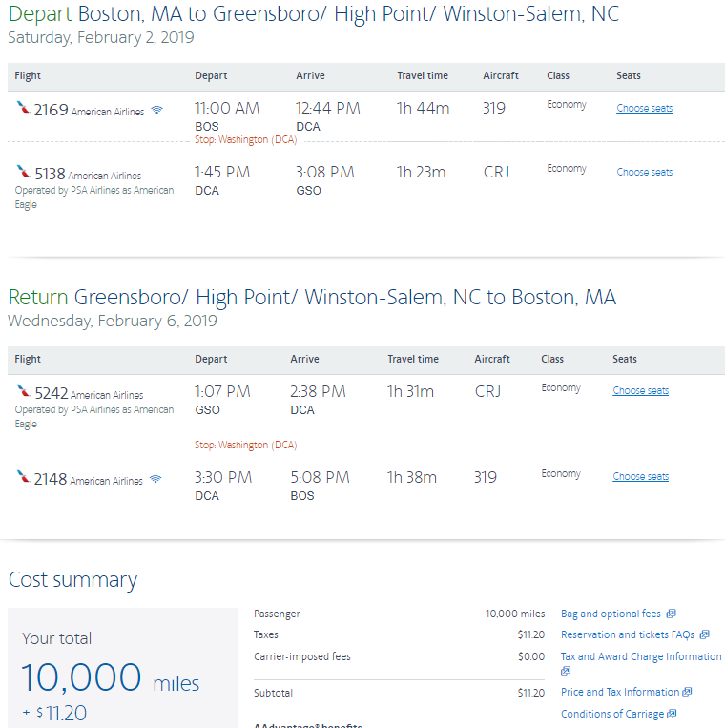Choose seats for return flight 2148
The width and height of the screenshot is (725, 728).
tap(640, 476)
